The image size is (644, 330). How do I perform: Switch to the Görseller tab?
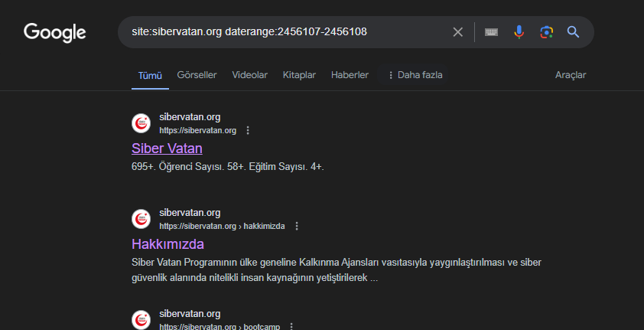point(197,75)
